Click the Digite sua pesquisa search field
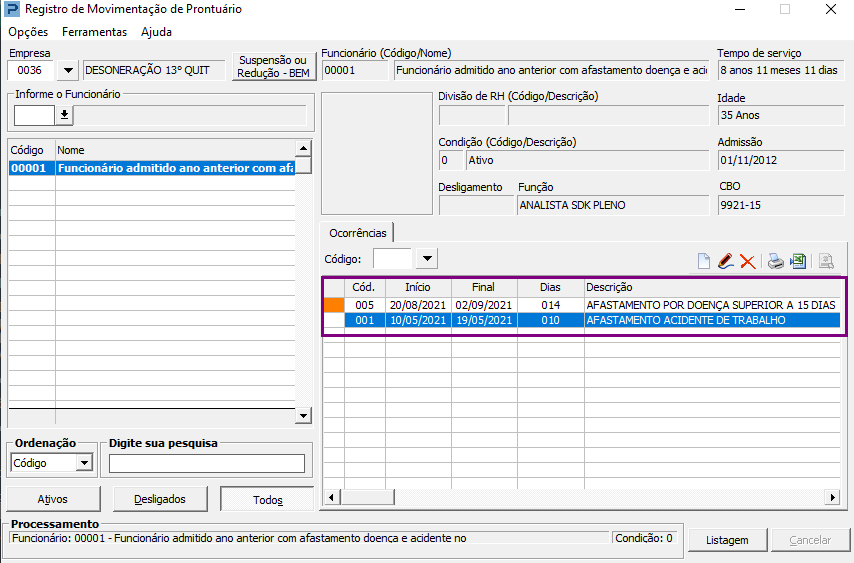Screen dimensions: 854x563 [x=207, y=463]
